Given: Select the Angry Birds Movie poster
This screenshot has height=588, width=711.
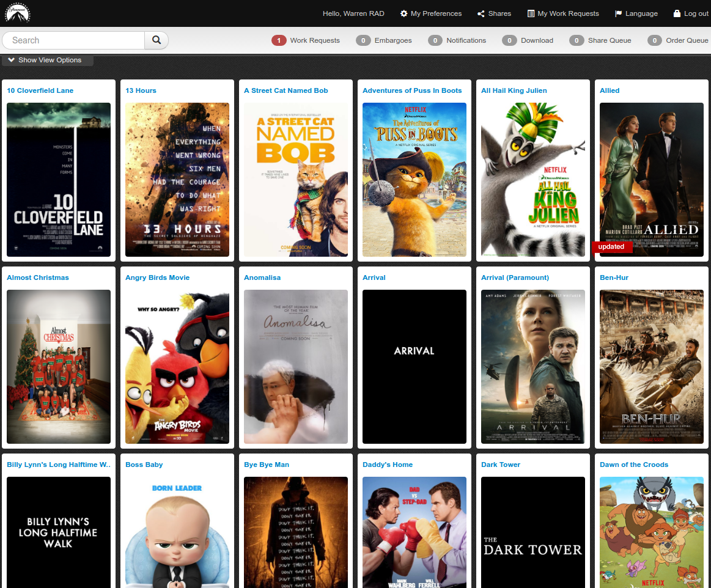Looking at the screenshot, I should [177, 367].
